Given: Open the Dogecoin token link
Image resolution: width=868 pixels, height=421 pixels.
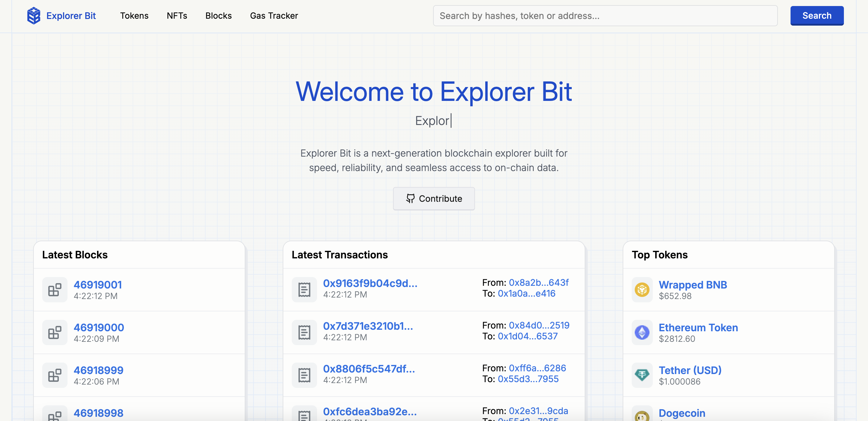Looking at the screenshot, I should (x=682, y=413).
